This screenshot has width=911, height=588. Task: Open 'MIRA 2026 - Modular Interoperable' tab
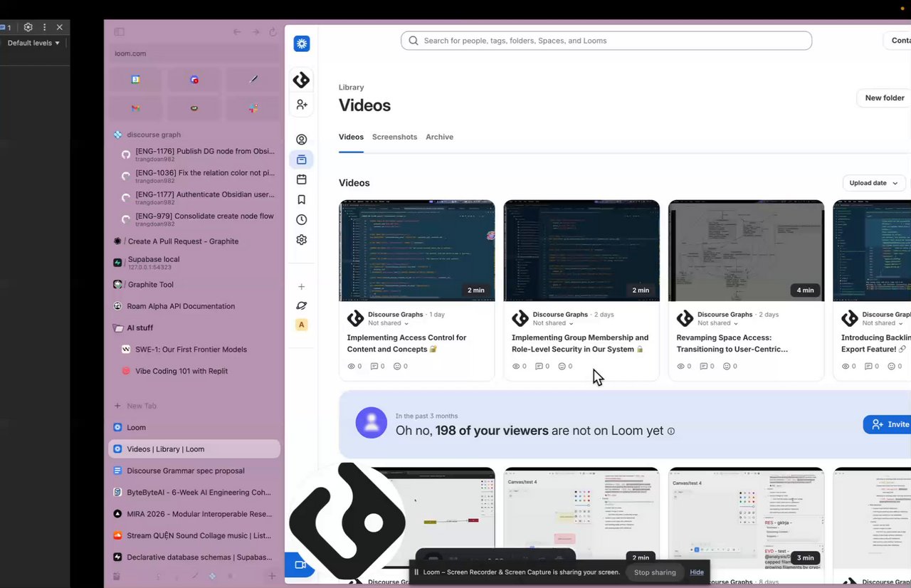(x=194, y=514)
